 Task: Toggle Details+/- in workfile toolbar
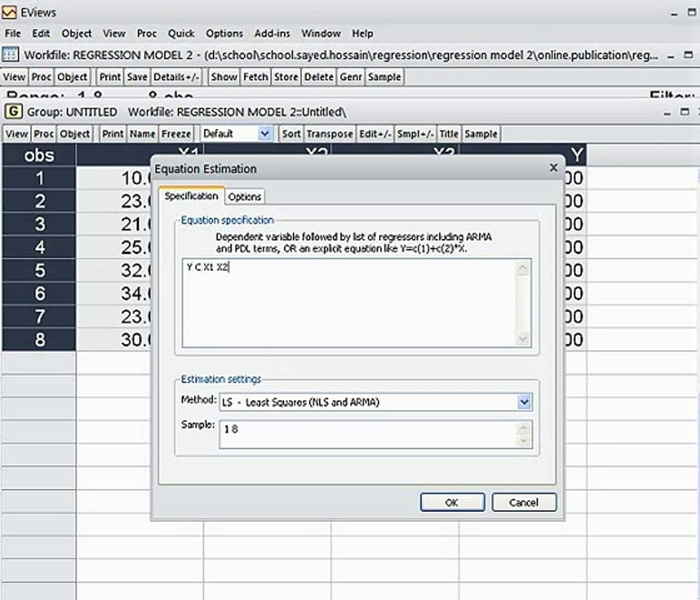coord(176,77)
